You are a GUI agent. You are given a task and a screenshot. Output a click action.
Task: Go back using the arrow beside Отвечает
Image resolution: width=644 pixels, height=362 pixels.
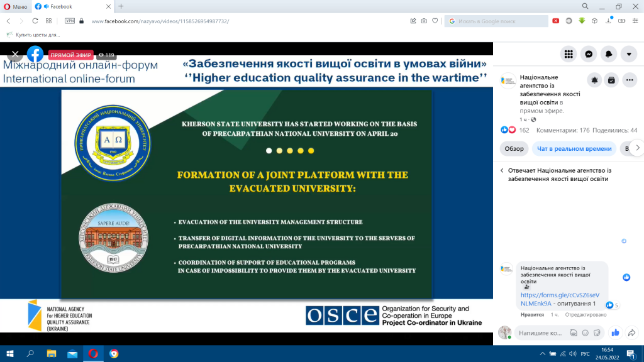pos(502,170)
